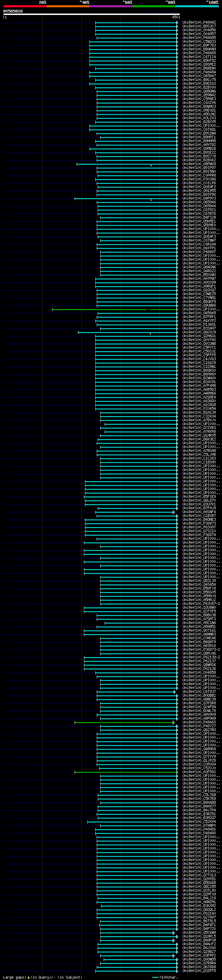The height and width of the screenshot is (980, 222).
Task: Click the UniRef100_A3LZ03 label
Action: (199, 118)
